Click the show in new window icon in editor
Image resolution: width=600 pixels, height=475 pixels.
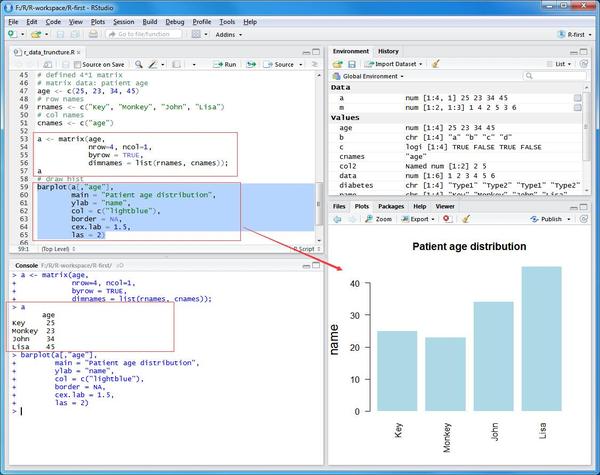(x=47, y=64)
